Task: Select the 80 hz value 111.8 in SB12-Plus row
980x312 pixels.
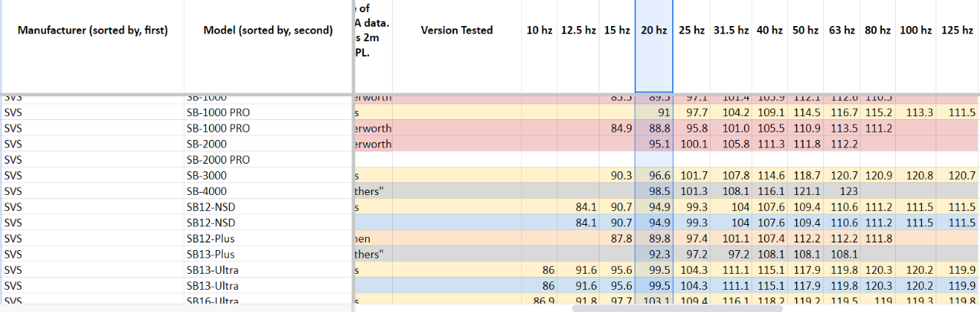Action: [x=877, y=239]
